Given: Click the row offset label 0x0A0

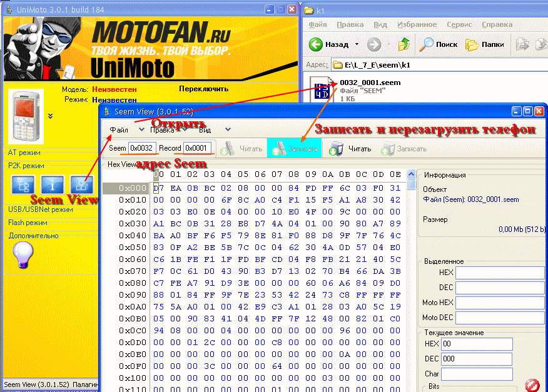Looking at the screenshot, I should pyautogui.click(x=132, y=307).
